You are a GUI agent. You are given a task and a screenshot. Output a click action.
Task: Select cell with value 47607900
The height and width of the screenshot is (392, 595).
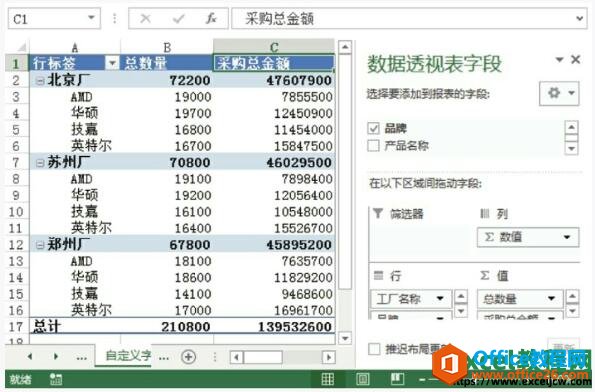274,80
